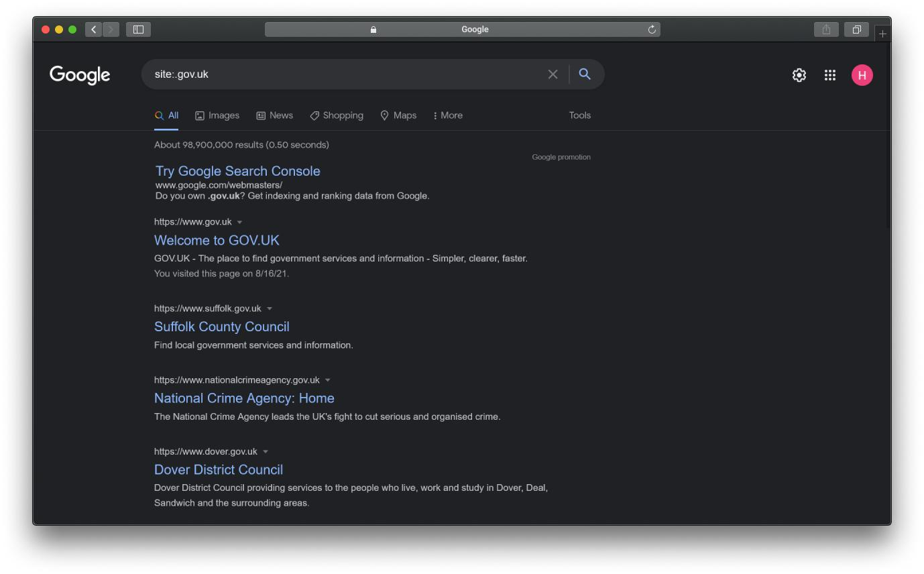Select the All results tab

[x=166, y=115]
